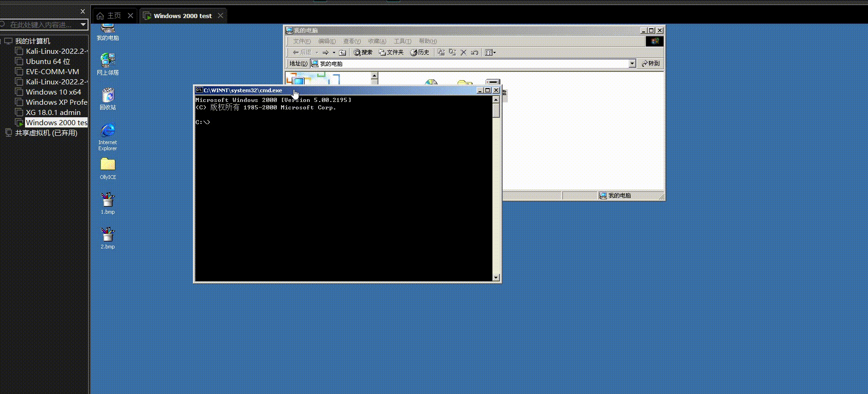
Task: Close the cmd.exe window
Action: [496, 90]
